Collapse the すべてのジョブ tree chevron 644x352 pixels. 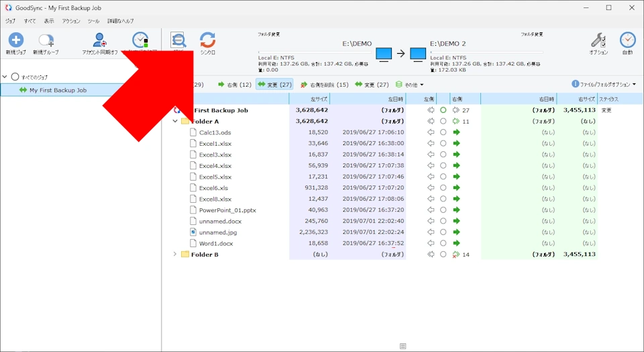[x=5, y=77]
